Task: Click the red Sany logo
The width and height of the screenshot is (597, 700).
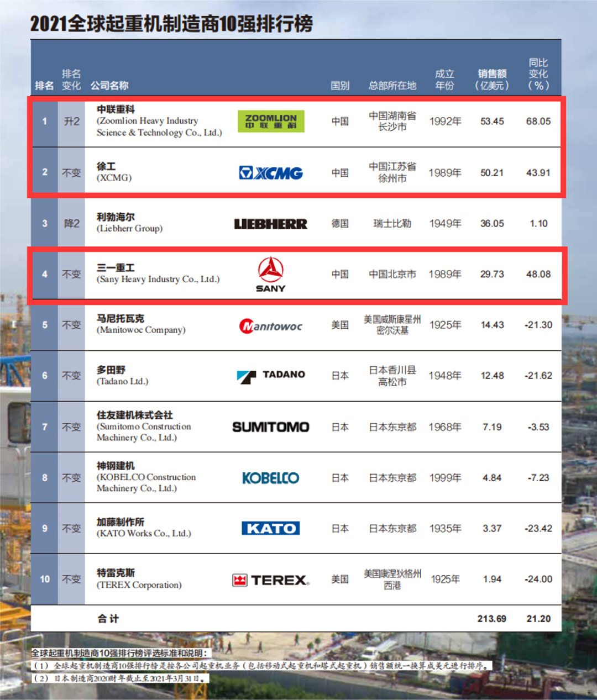Action: pyautogui.click(x=271, y=275)
